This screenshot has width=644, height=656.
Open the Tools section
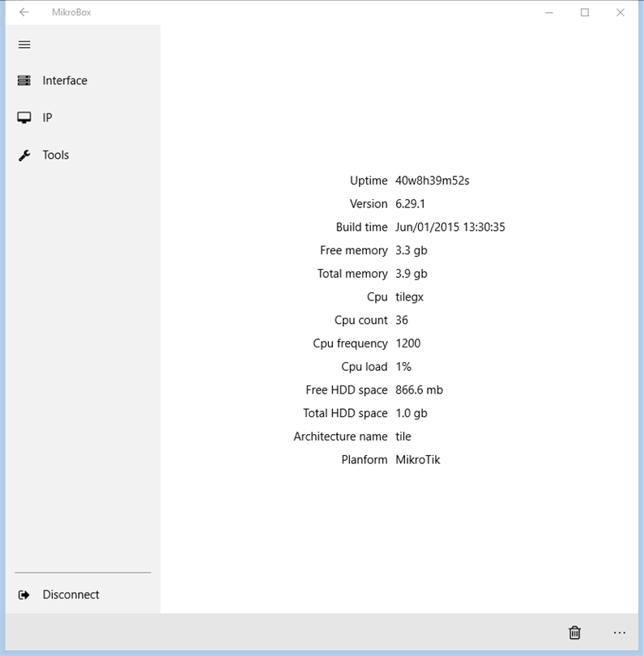click(83, 155)
